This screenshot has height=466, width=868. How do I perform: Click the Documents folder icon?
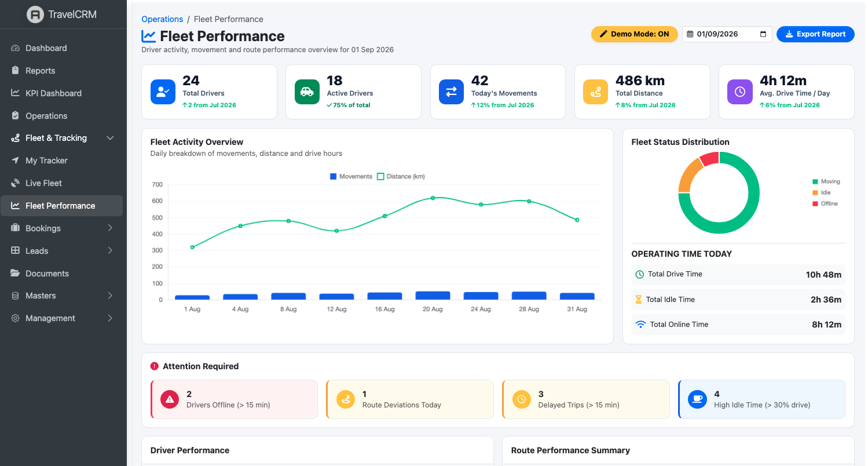click(16, 273)
